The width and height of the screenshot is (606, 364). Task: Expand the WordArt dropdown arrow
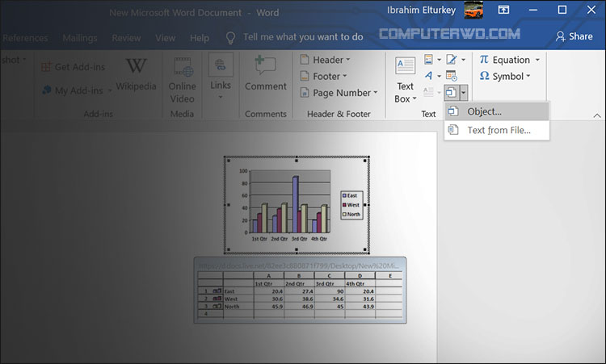click(x=439, y=76)
